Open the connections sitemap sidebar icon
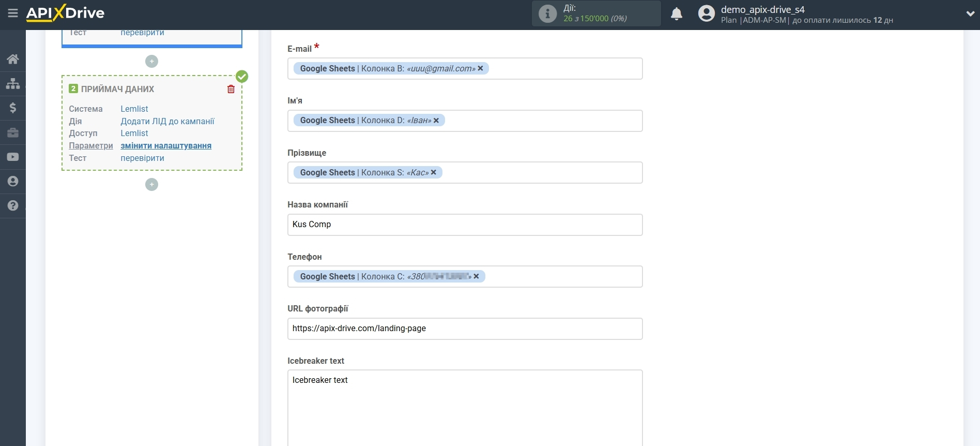Screen dimensions: 980x446 click(13, 83)
